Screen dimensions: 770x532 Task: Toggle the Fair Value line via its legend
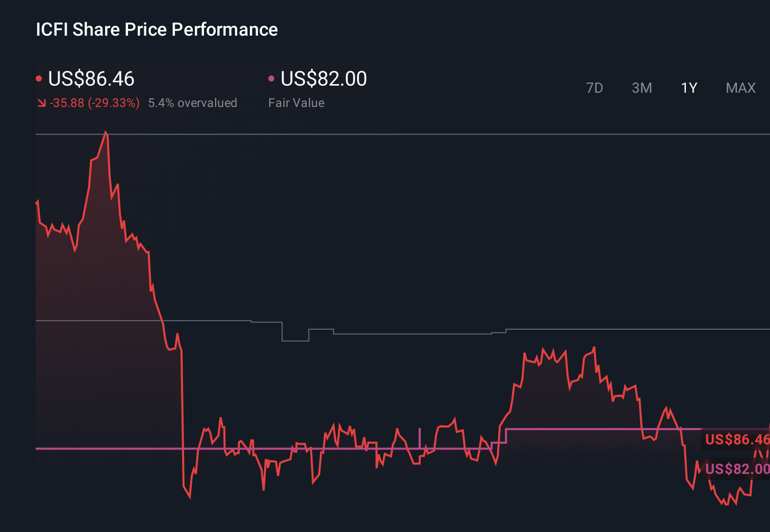coord(323,79)
